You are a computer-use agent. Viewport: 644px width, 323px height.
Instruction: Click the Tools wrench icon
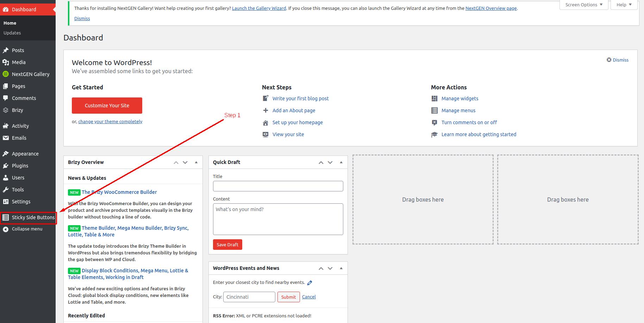(x=6, y=190)
